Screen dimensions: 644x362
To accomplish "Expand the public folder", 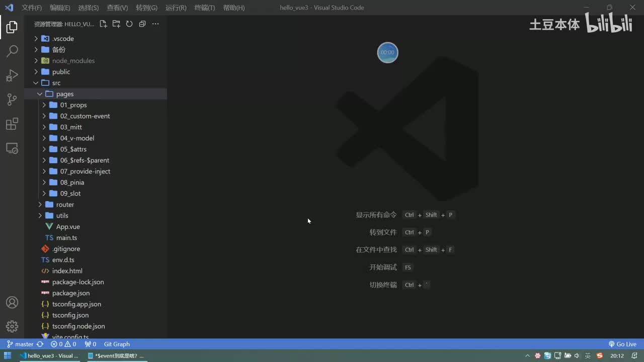I will click(96, 72).
